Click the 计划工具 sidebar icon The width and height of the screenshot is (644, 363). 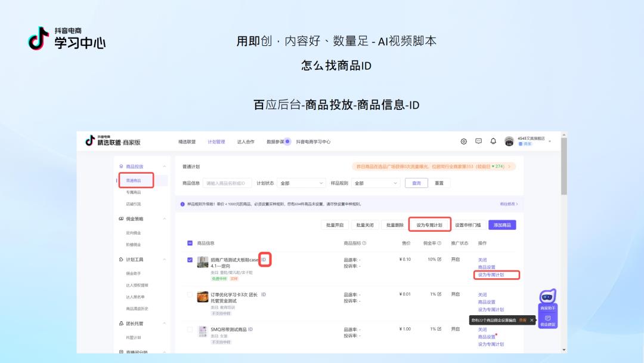(121, 259)
